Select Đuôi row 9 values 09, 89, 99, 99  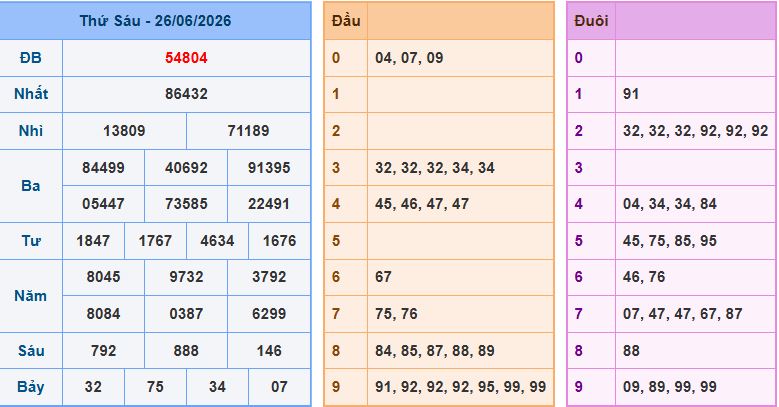[670, 388]
